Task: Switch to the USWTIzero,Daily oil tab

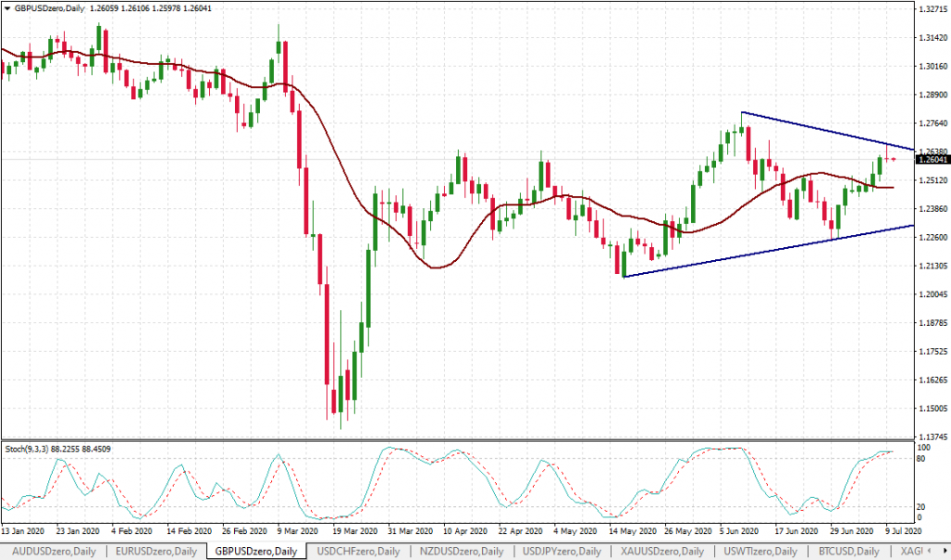Action: click(x=762, y=551)
